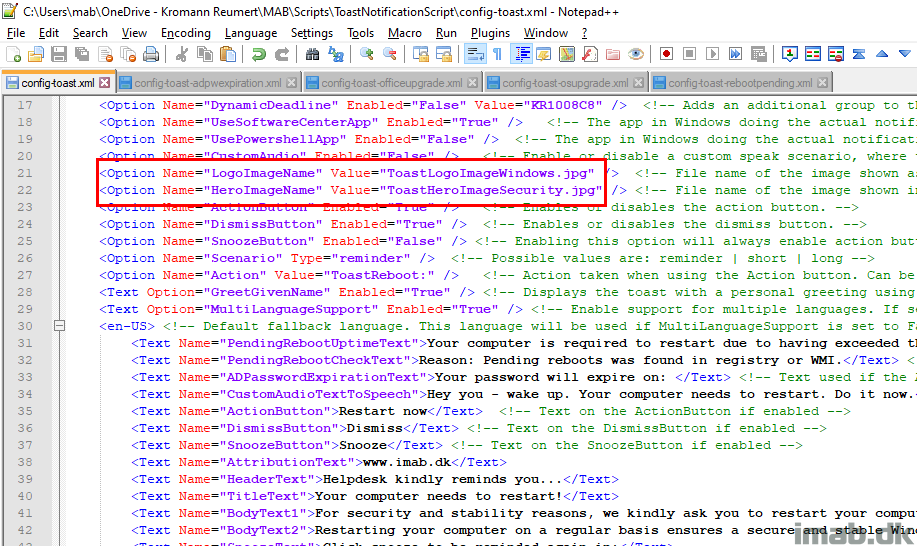
Task: Open the Settings menu
Action: (312, 33)
